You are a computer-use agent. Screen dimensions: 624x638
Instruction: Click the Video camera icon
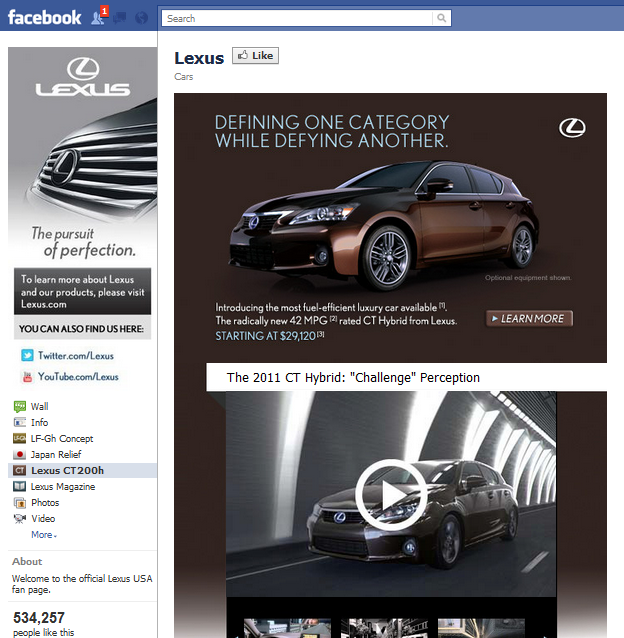20,518
